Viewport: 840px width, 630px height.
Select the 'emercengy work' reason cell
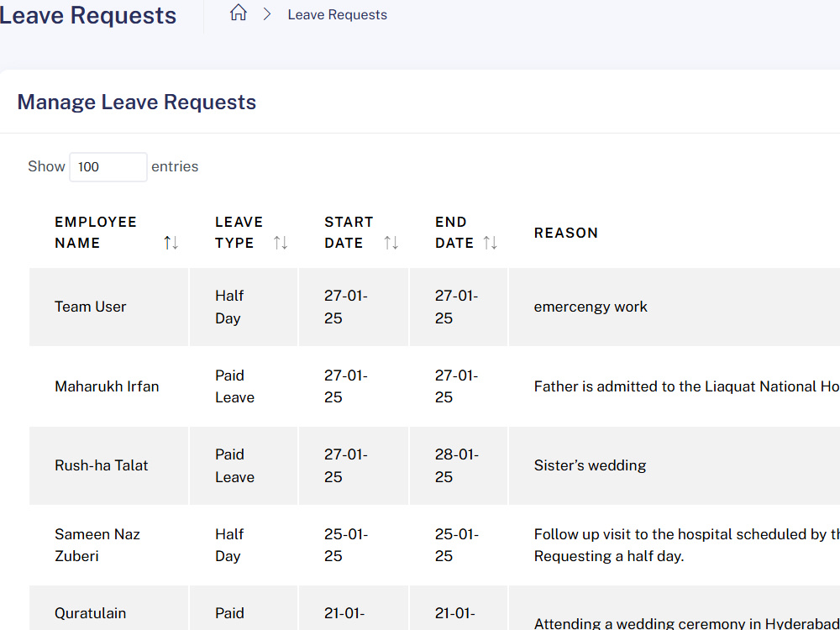pos(591,307)
